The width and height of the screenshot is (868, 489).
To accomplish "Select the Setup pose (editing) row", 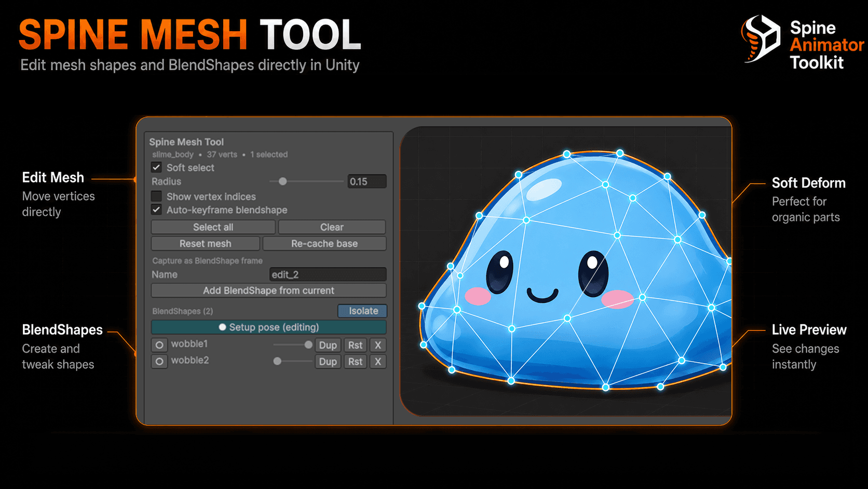I will click(x=268, y=327).
